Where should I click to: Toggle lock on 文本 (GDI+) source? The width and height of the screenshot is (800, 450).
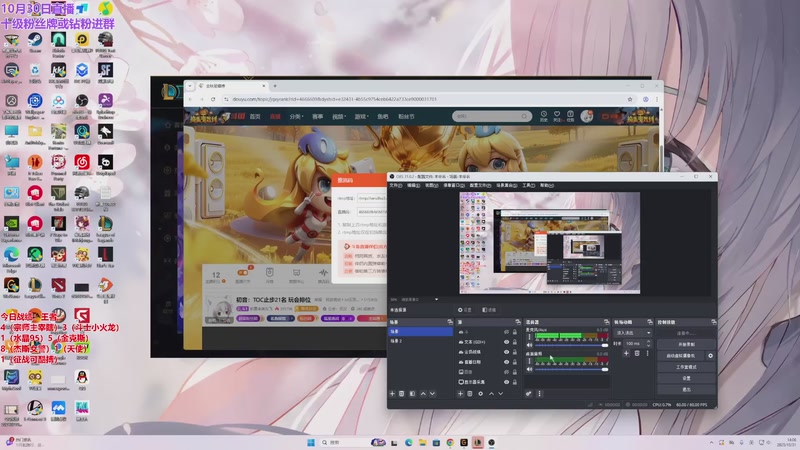(x=515, y=342)
